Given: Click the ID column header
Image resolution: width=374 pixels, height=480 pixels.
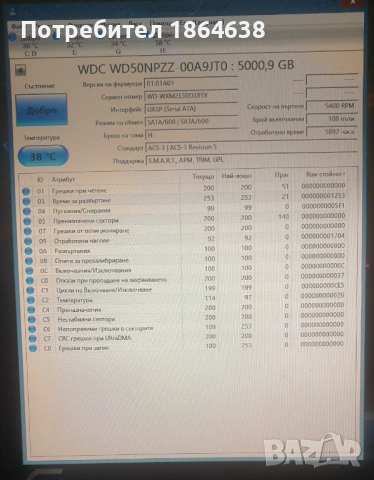Looking at the screenshot, I should [40, 180].
